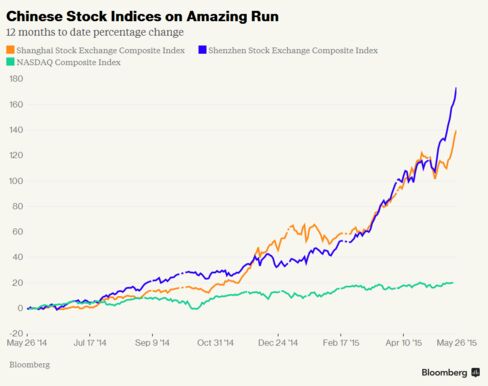Click the Bloomberg source text at bottom left
This screenshot has height=386, width=488.
(30, 365)
